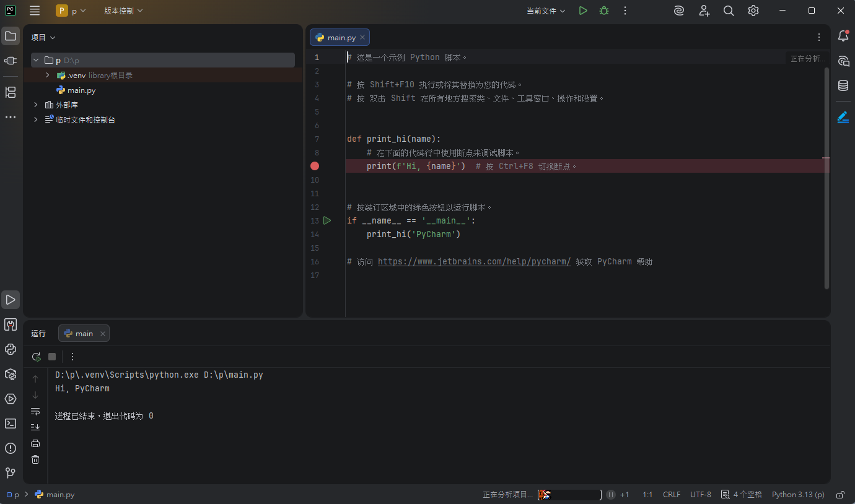Screen dimensions: 855x504
Task: Open the Services tool window icon
Action: pos(11,399)
